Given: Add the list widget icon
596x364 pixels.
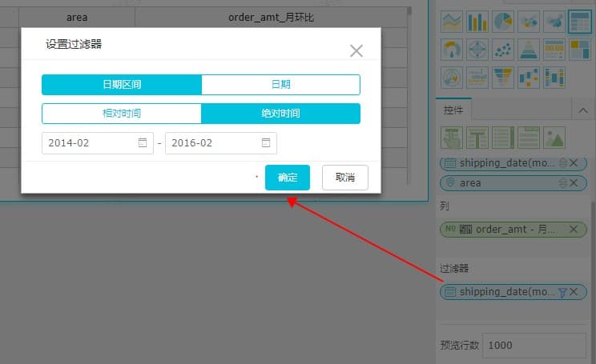Looking at the screenshot, I should tap(503, 138).
